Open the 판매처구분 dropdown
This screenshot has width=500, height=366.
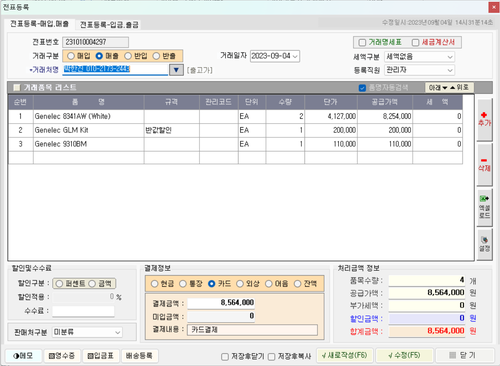coord(118,332)
